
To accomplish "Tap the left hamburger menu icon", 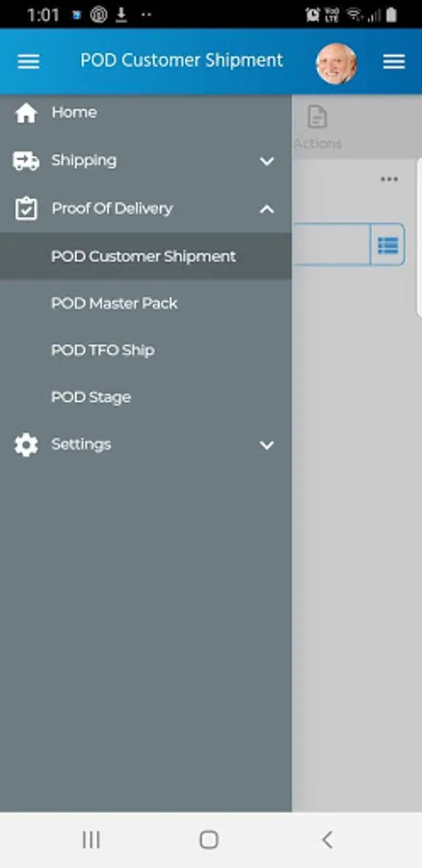I will pyautogui.click(x=28, y=62).
